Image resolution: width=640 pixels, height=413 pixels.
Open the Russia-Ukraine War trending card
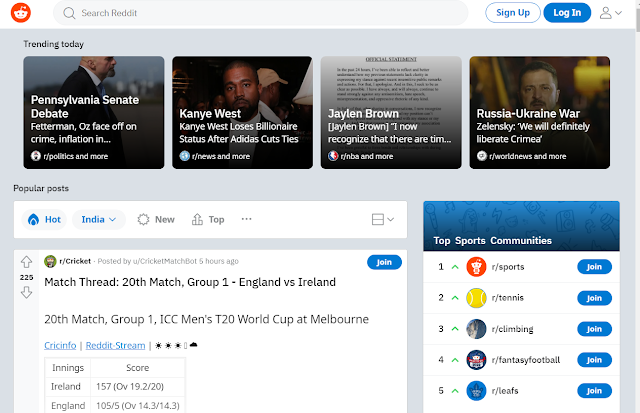[x=540, y=113]
